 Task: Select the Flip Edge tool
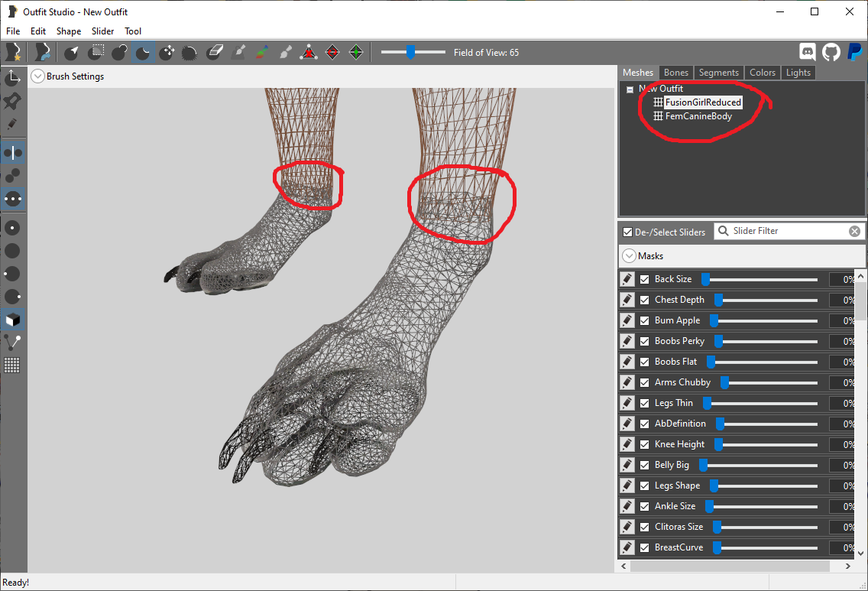[x=332, y=53]
